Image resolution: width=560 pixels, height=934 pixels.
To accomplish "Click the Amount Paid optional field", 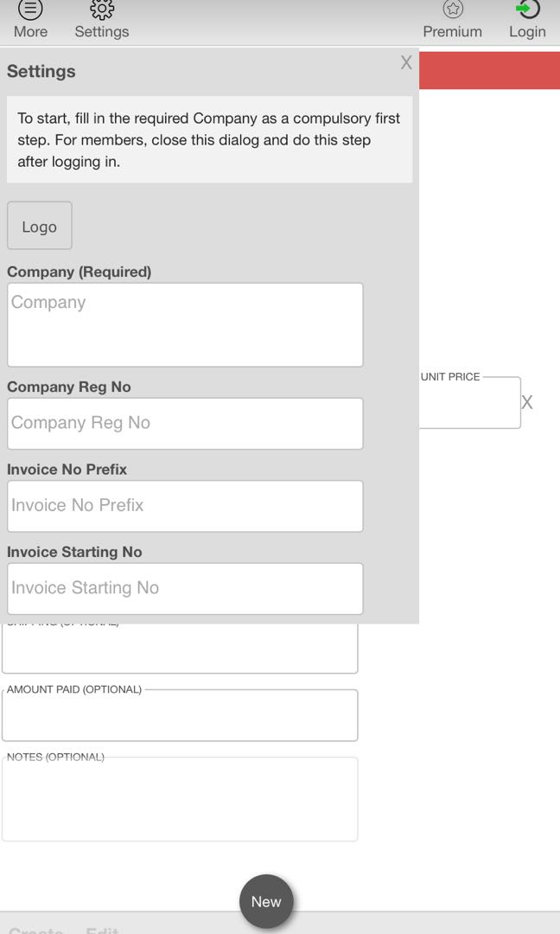I will 180,715.
